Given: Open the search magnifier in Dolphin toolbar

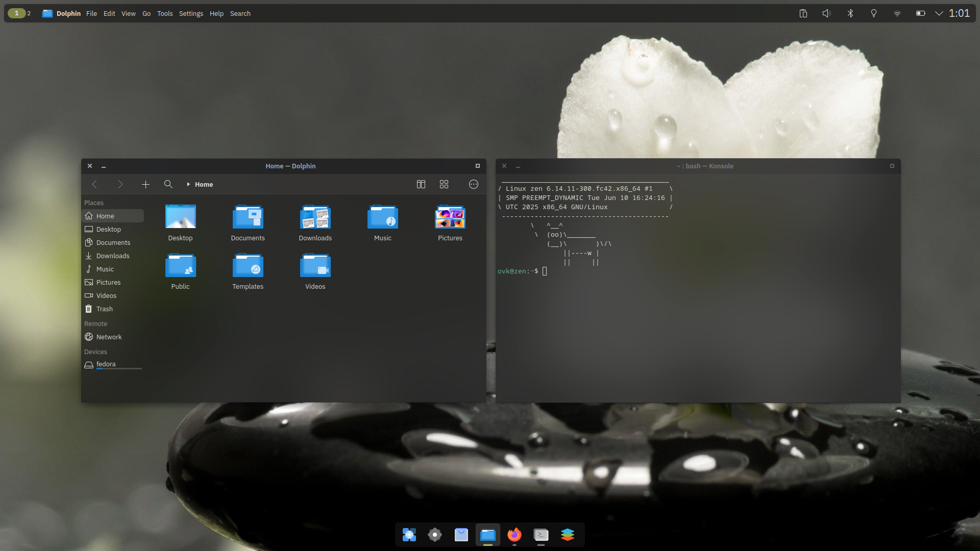Looking at the screenshot, I should click(x=168, y=184).
